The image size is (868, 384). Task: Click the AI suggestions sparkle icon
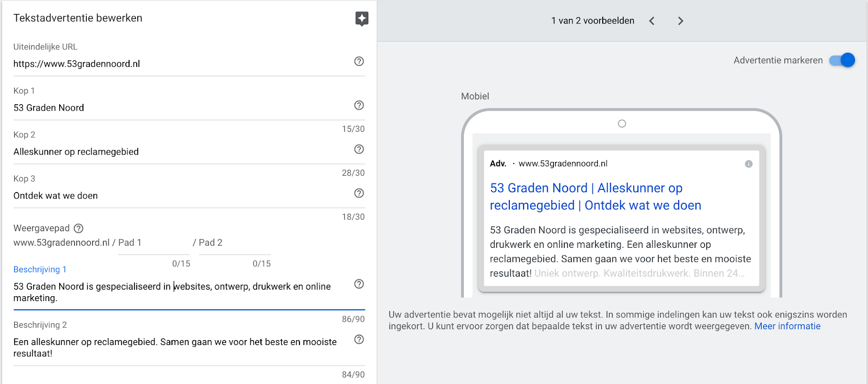[362, 19]
